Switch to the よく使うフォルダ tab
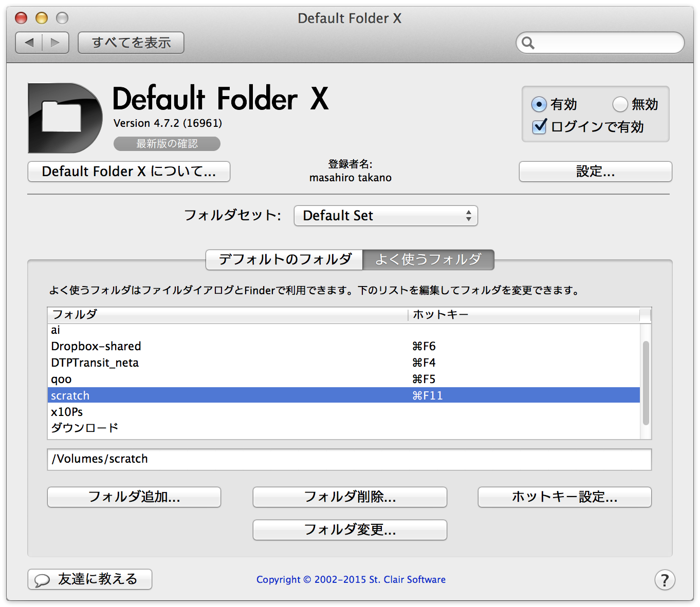Image resolution: width=700 pixels, height=607 pixels. click(x=429, y=259)
